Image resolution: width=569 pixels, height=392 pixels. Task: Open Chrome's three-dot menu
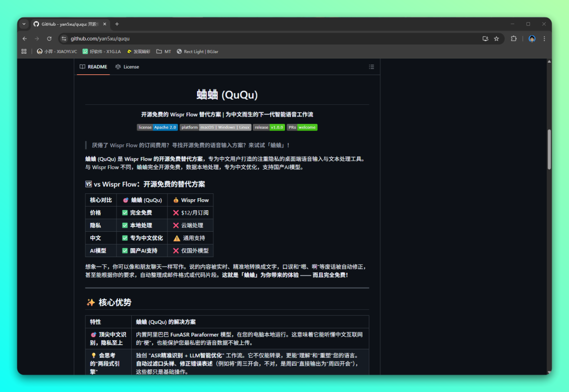point(544,38)
